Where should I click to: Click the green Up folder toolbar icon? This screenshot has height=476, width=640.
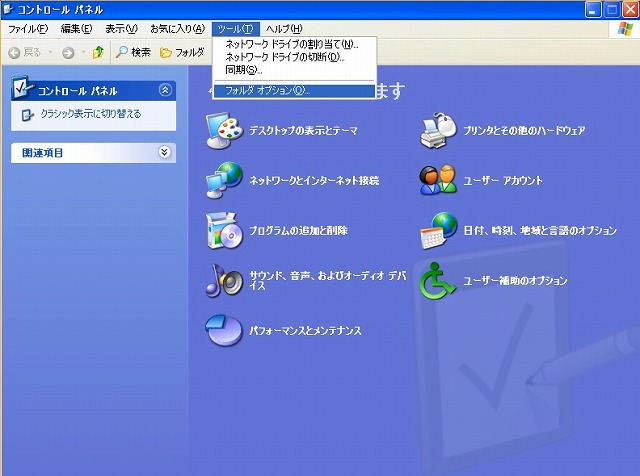[x=98, y=52]
